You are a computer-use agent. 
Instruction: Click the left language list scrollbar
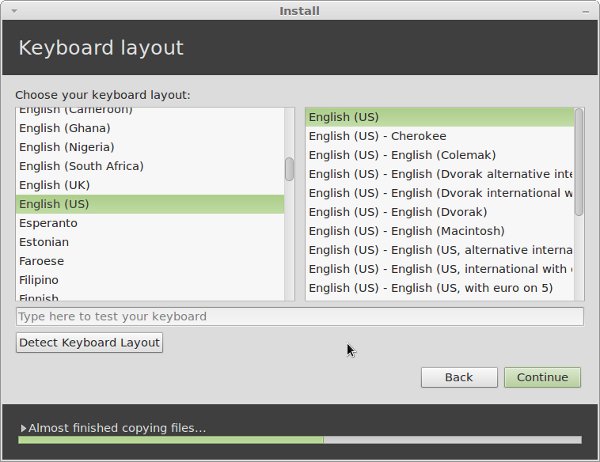tap(289, 169)
